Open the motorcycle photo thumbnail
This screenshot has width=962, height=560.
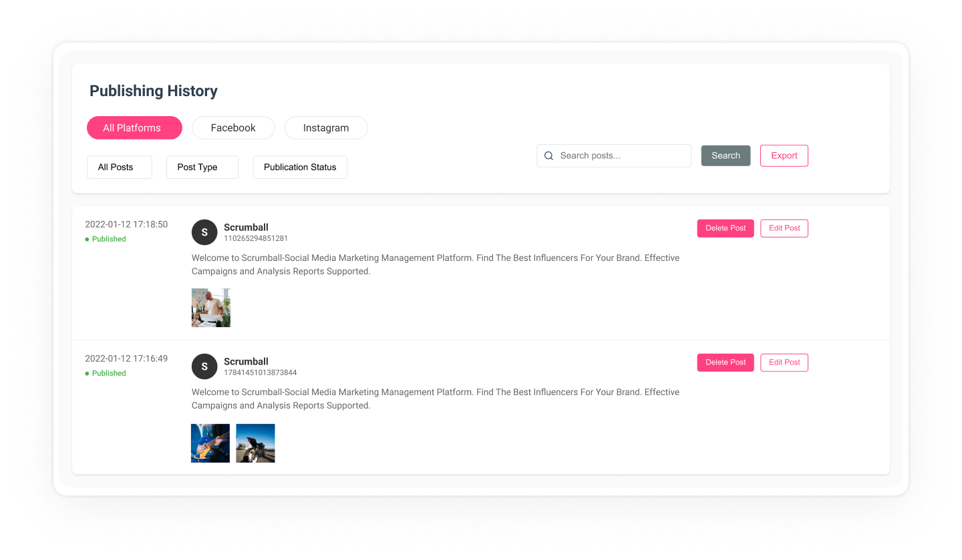click(255, 443)
